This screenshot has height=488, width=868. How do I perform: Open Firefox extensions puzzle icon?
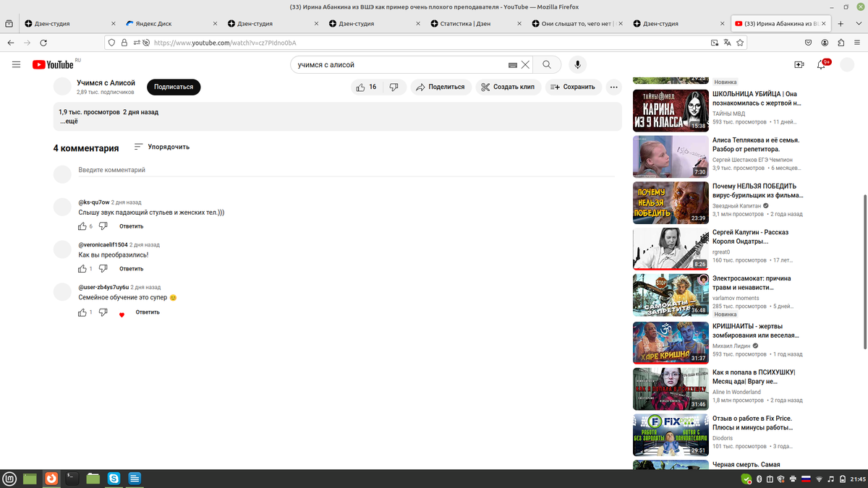pos(841,43)
